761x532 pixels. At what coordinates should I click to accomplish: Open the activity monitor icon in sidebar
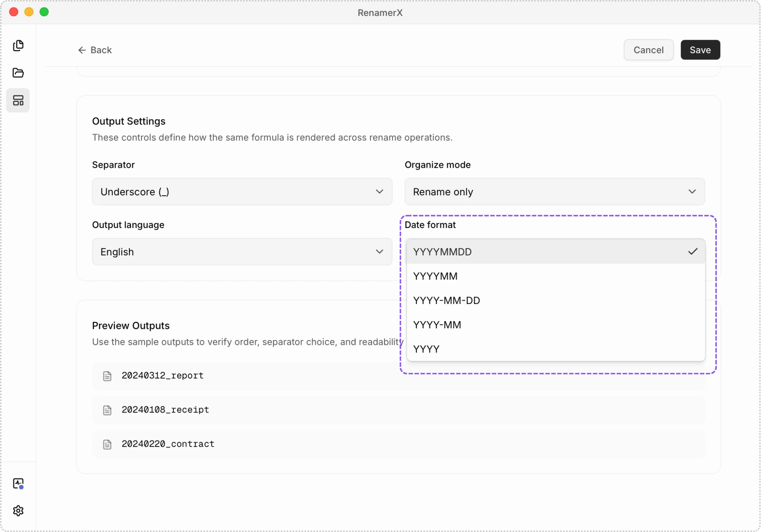[18, 483]
